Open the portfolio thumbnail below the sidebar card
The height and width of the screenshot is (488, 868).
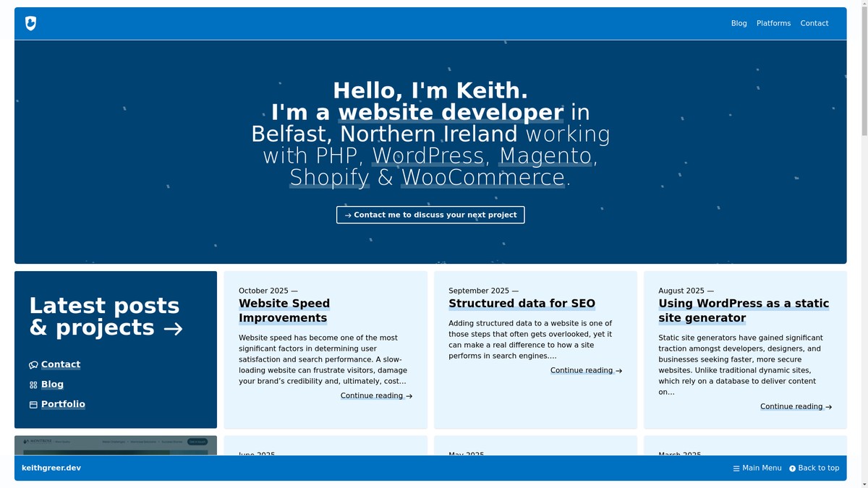click(x=116, y=445)
